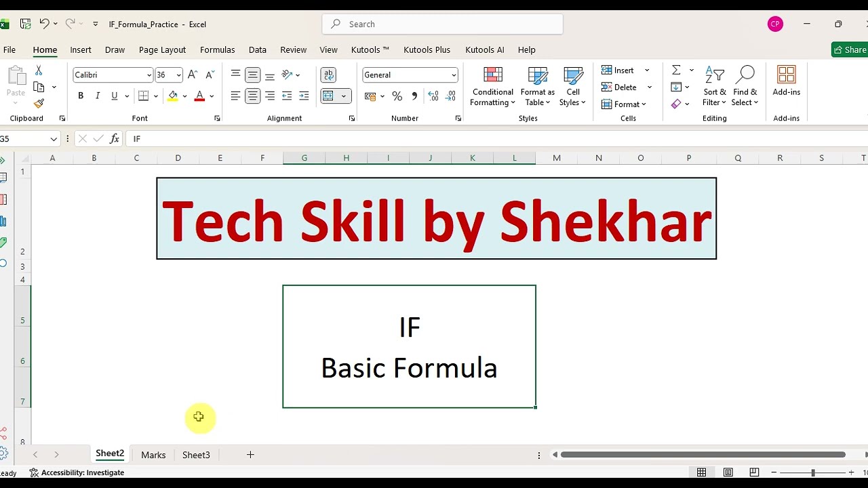Switch to the Formulas ribbon tab
This screenshot has width=868, height=488.
[218, 49]
